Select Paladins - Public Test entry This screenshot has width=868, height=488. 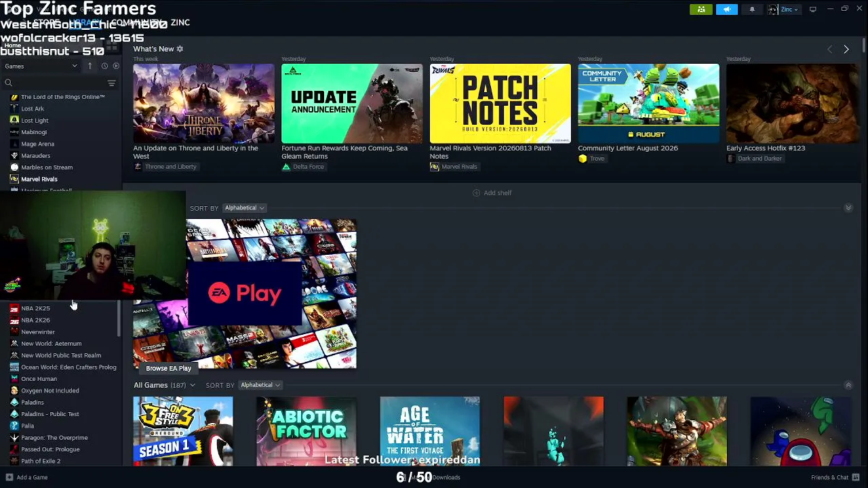[50, 414]
